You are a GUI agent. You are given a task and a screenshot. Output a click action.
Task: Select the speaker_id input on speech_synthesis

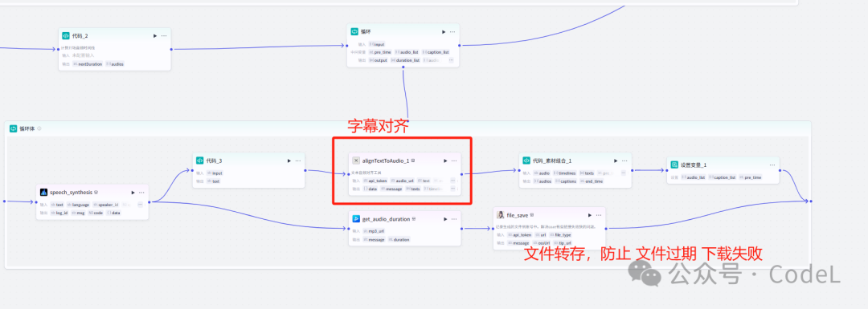coord(106,205)
